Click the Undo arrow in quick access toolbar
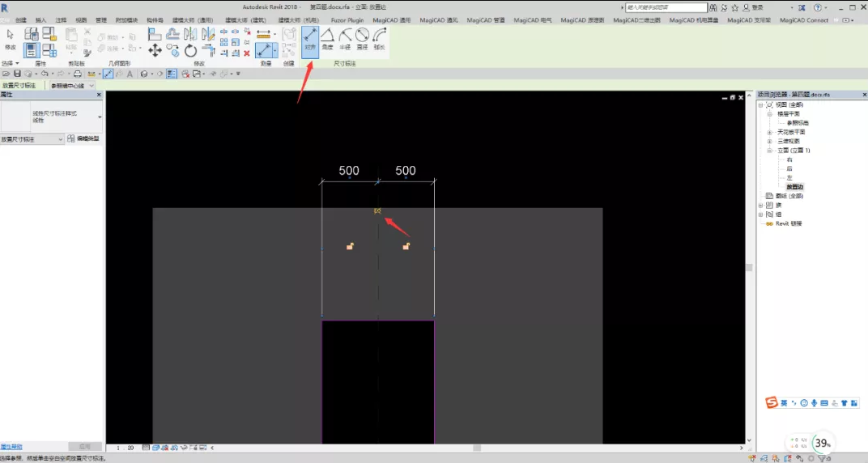 45,74
